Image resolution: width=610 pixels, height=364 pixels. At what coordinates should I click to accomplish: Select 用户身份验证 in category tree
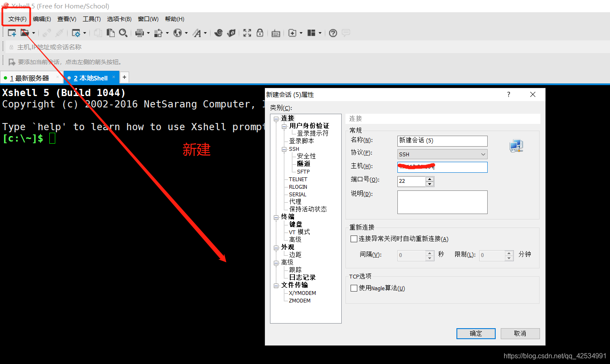309,126
